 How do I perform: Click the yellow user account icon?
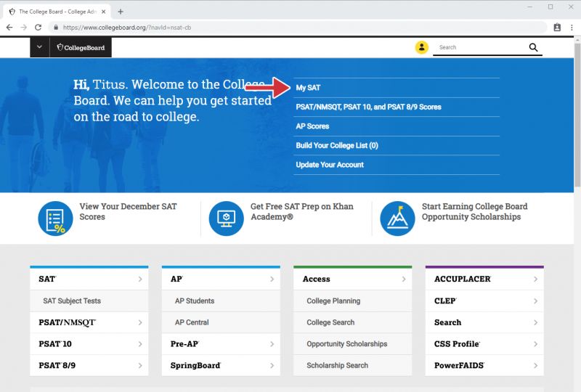422,47
